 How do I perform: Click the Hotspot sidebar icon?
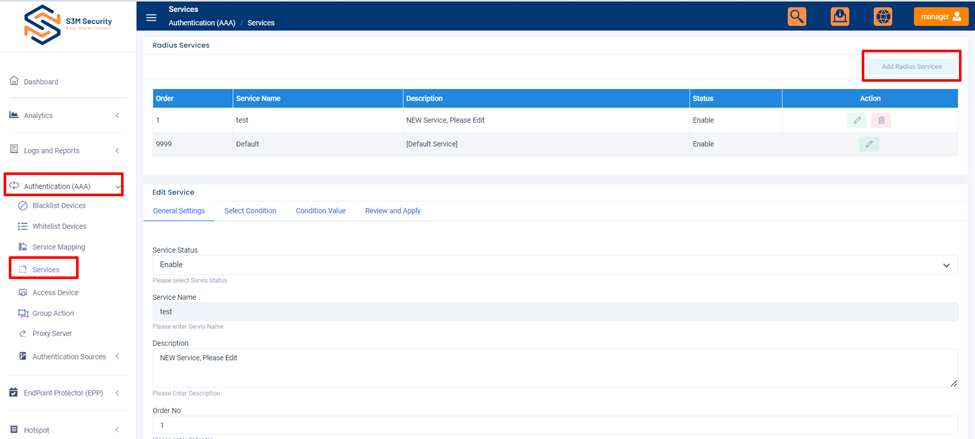(14, 430)
